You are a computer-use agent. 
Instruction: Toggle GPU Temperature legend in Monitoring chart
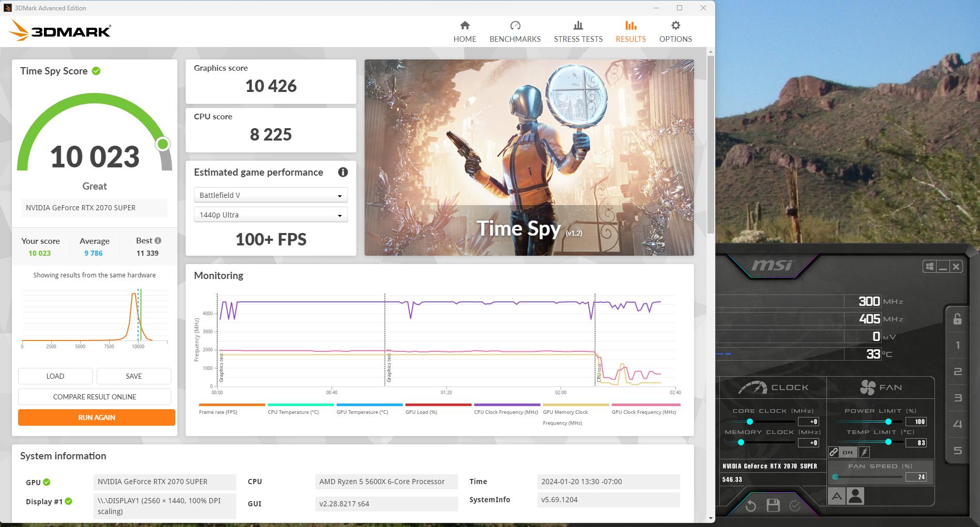[369, 409]
